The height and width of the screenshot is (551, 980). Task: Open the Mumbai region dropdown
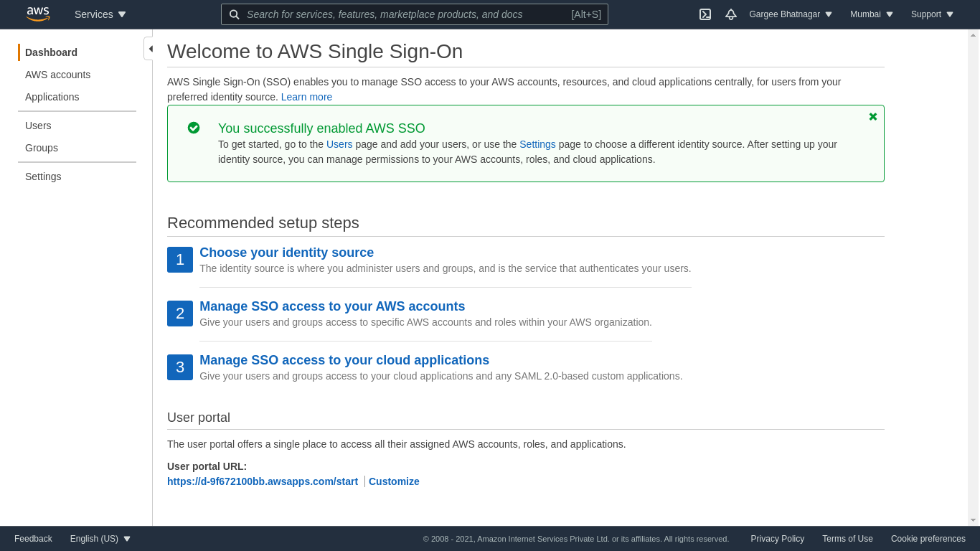point(872,14)
